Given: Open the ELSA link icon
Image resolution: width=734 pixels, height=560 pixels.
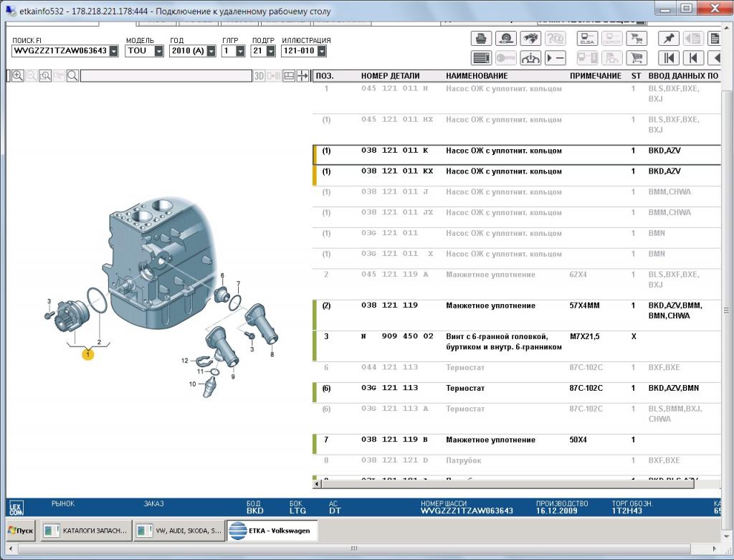Looking at the screenshot, I should point(587,39).
